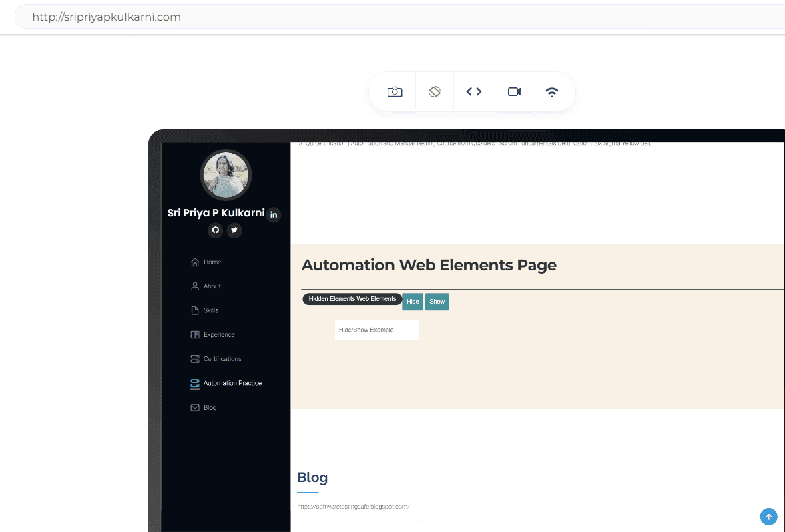The image size is (785, 532).
Task: Select Automation Practice in the sidebar
Action: [232, 383]
